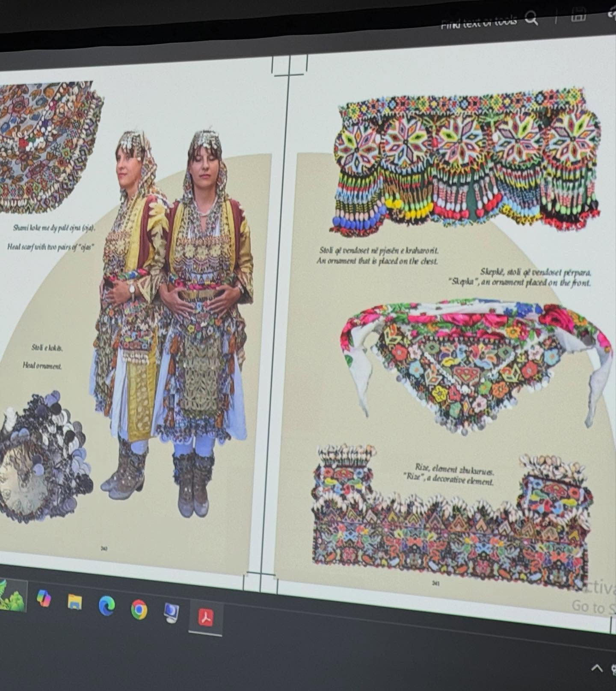616x691 pixels.
Task: Show hidden system tray icons chevron
Action: point(597,668)
